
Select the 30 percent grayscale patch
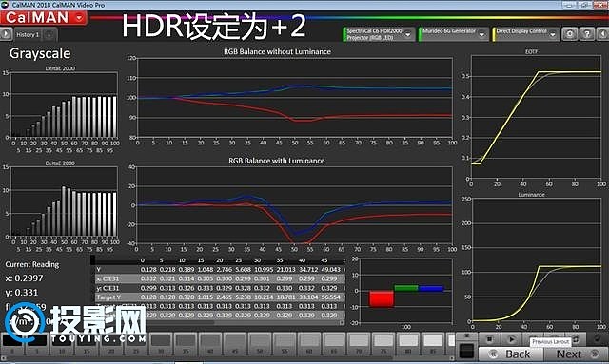click(161, 344)
